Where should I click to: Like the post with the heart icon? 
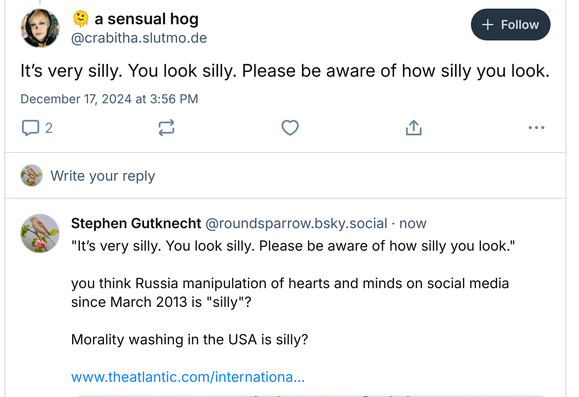pos(290,128)
